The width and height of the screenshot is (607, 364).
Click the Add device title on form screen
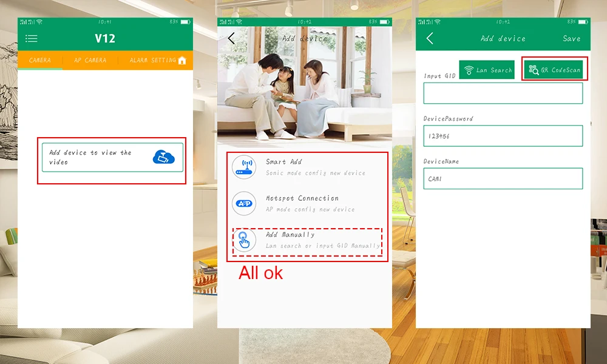point(503,38)
